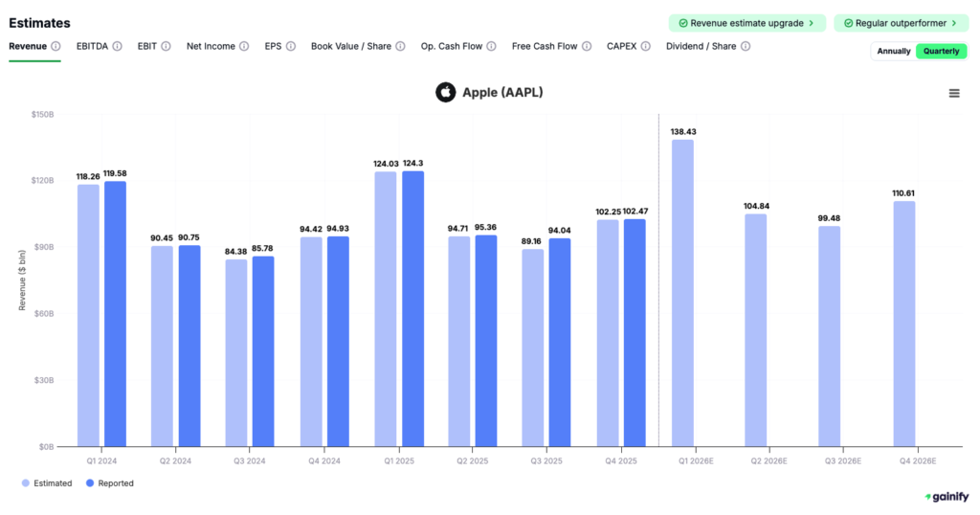Click the Apple logo icon in chart title
Image resolution: width=980 pixels, height=515 pixels.
tap(446, 93)
